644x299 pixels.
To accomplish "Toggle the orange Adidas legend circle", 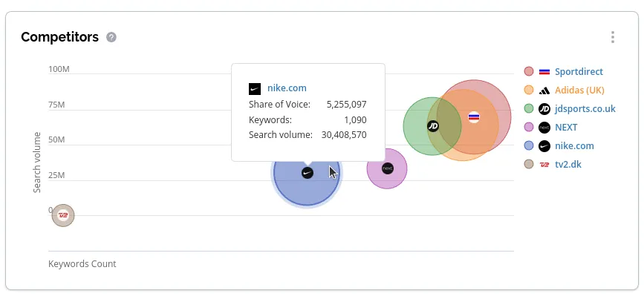I will (529, 91).
